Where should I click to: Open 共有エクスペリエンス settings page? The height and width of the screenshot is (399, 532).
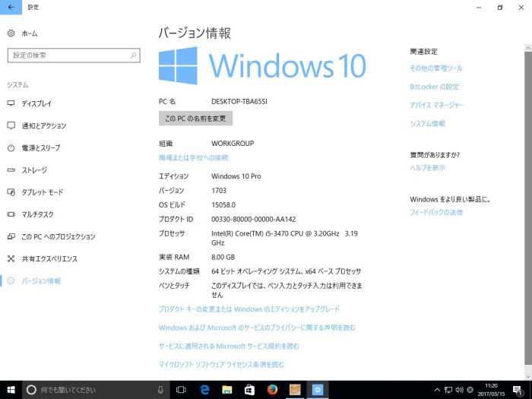[x=49, y=258]
